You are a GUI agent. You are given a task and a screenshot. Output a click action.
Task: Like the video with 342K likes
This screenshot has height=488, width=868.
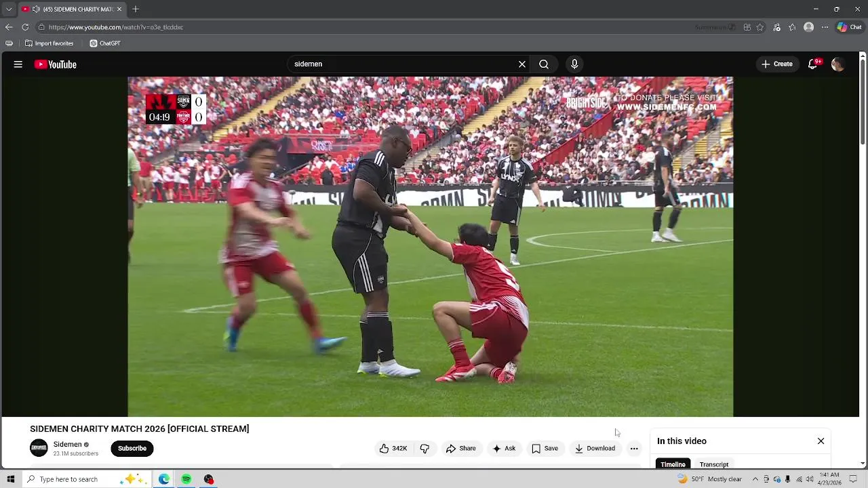click(393, 449)
